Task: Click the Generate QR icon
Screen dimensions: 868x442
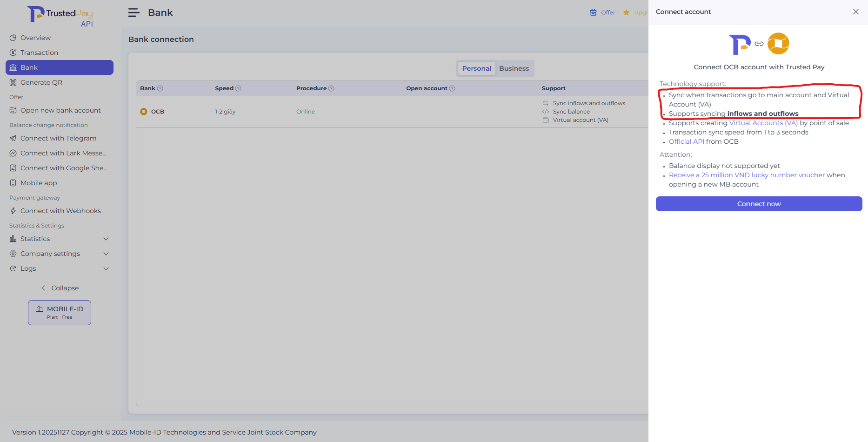Action: click(13, 82)
